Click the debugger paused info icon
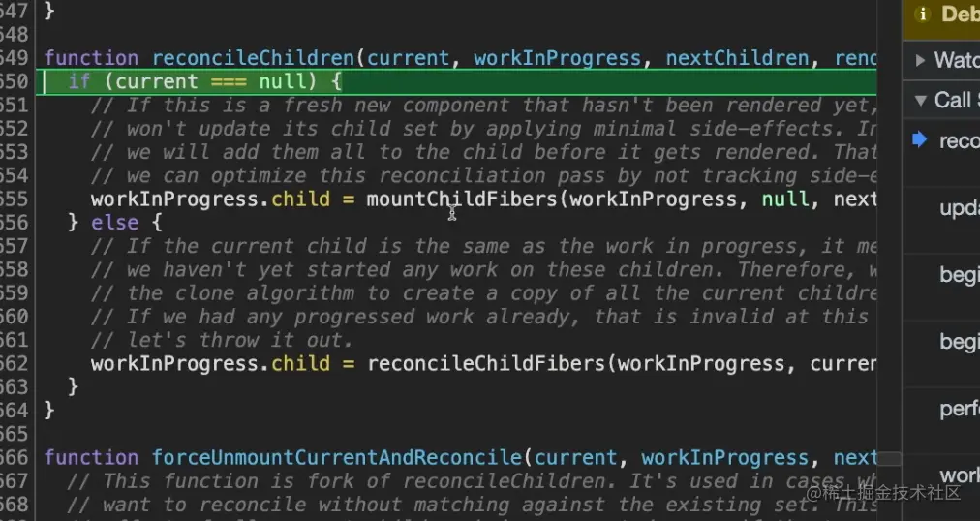This screenshot has width=980, height=521. point(923,15)
